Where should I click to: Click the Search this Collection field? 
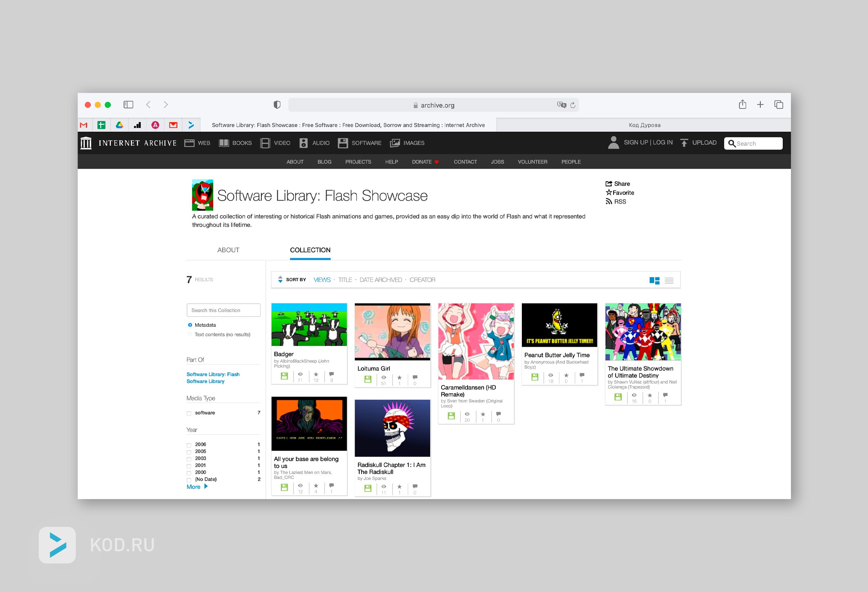click(223, 310)
